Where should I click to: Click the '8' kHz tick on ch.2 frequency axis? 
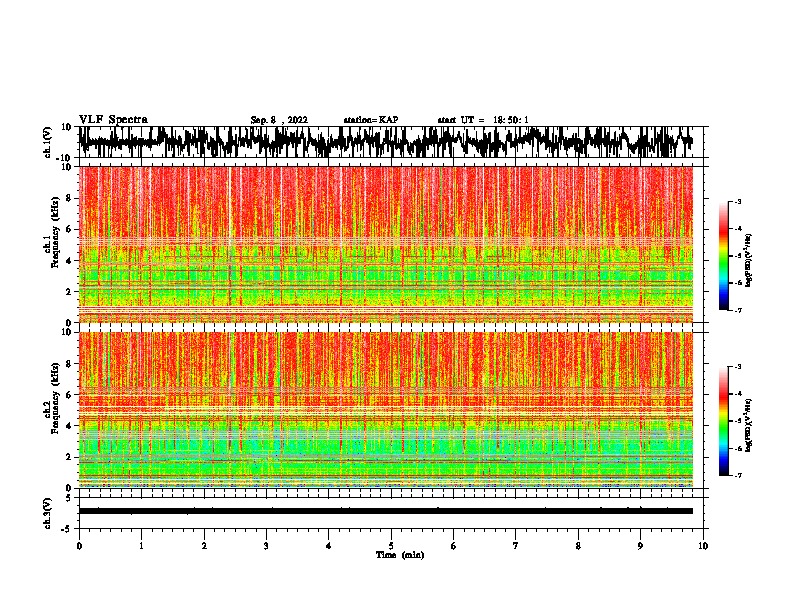(70, 364)
